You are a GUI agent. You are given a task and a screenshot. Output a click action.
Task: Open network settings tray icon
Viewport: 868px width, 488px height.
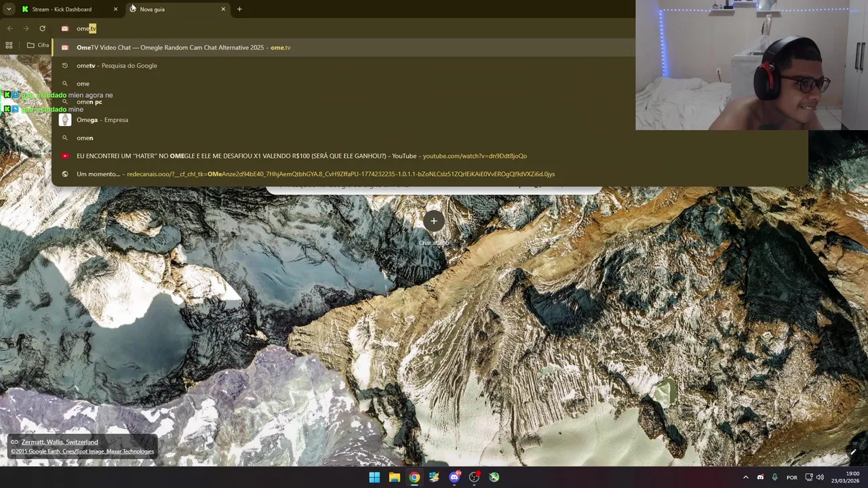tap(809, 477)
